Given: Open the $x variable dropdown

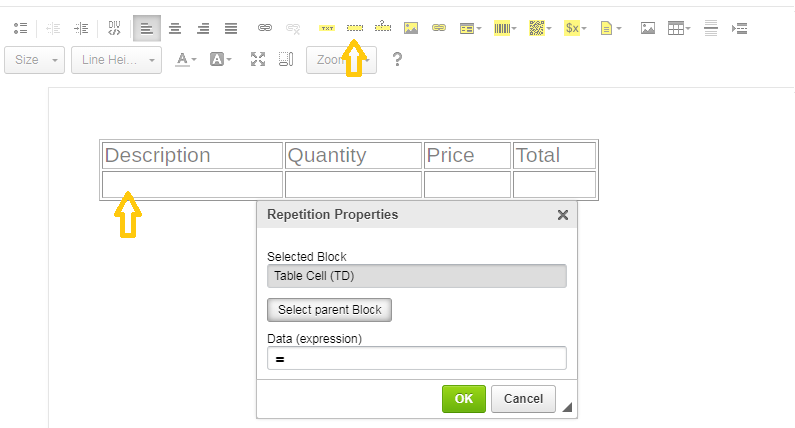Looking at the screenshot, I should coord(575,28).
